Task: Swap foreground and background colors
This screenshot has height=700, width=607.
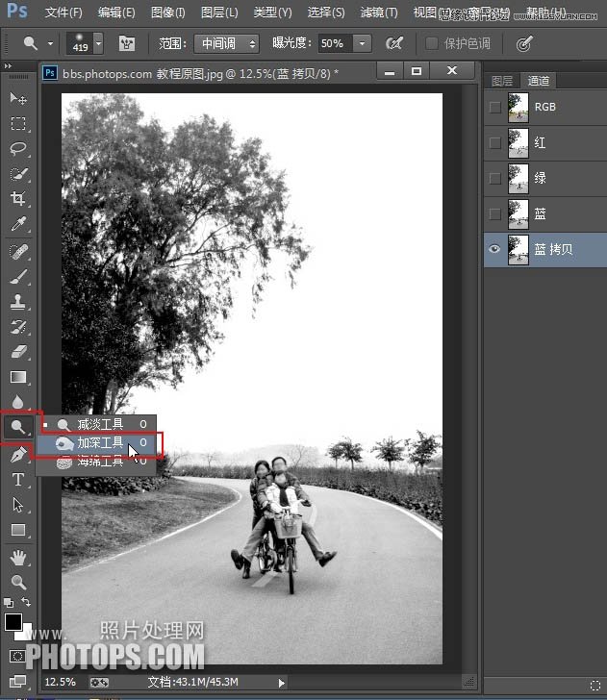Action: pos(26,602)
